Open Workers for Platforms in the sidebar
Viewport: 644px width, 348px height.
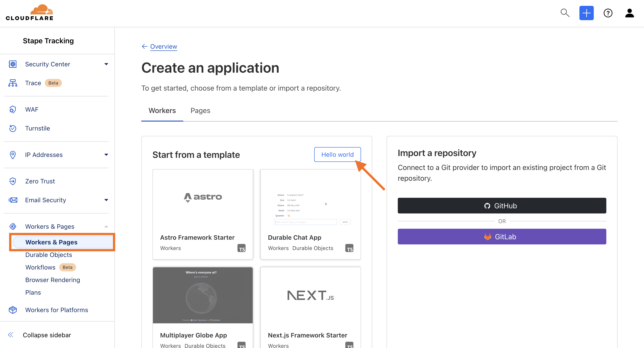(x=57, y=310)
